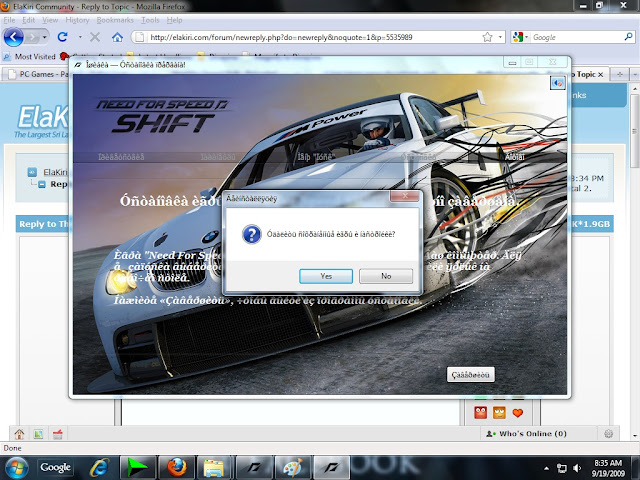Click the Windows Start orb
This screenshot has width=640, height=480.
[x=17, y=467]
